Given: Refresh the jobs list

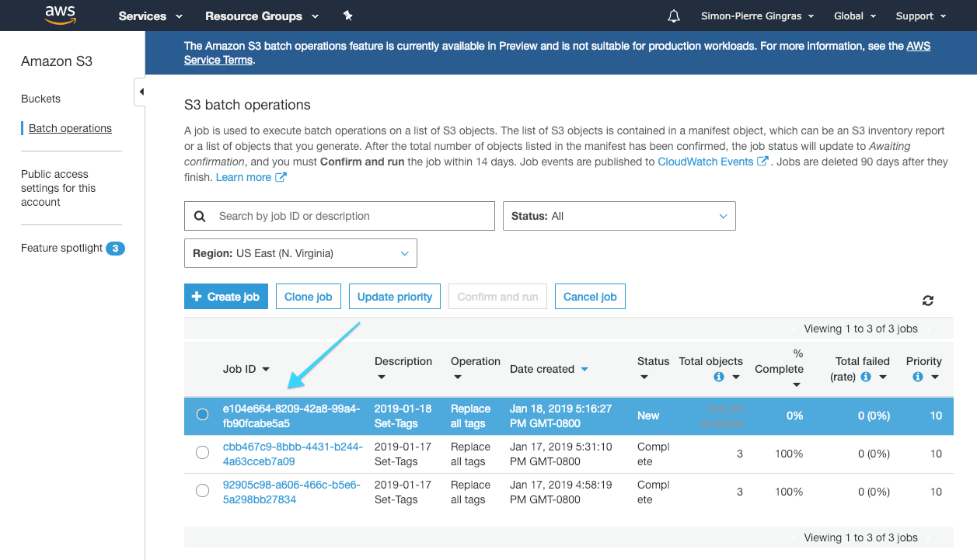Looking at the screenshot, I should click(928, 300).
